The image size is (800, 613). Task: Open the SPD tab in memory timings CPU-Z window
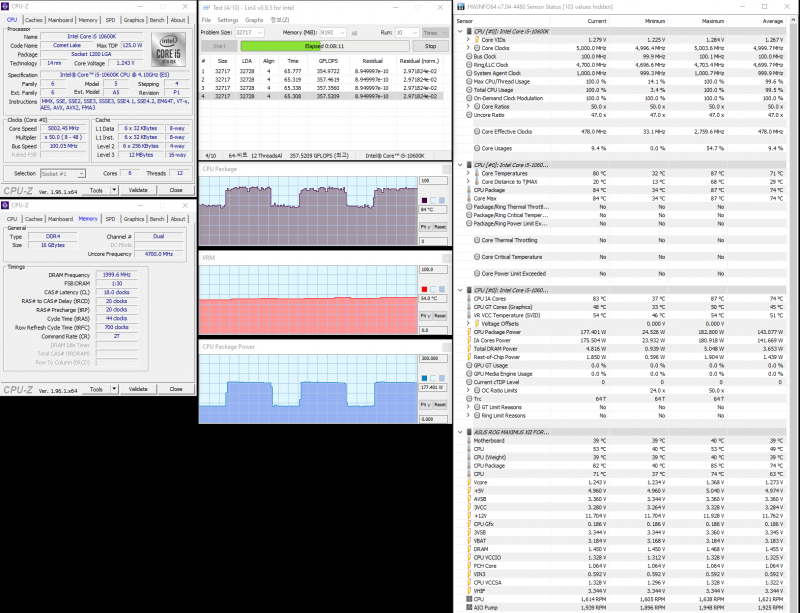(x=110, y=219)
